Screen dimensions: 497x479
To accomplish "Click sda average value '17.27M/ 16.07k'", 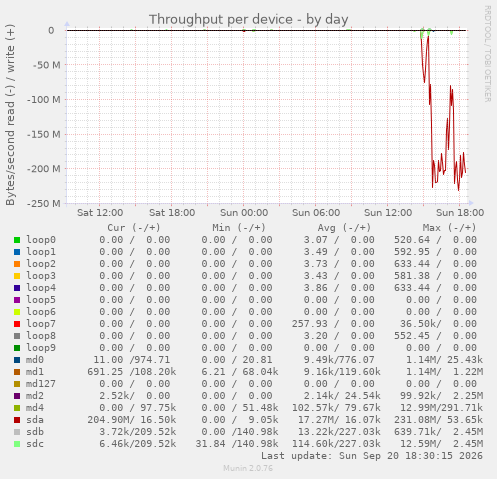I will [339, 420].
